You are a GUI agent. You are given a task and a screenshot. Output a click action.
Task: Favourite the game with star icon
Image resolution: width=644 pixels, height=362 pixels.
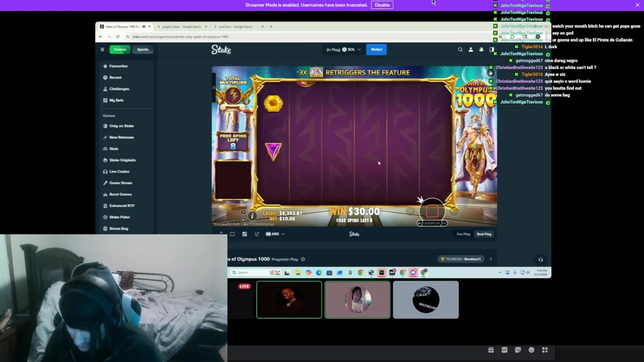pos(303,259)
